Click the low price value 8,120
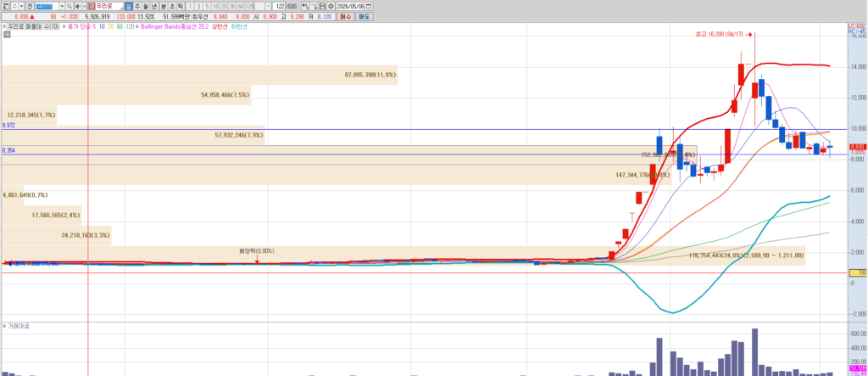 click(323, 17)
